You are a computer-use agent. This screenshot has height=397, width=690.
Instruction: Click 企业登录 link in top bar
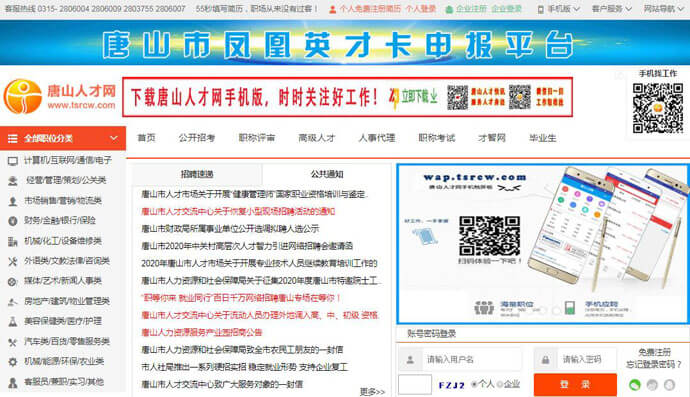tap(506, 9)
